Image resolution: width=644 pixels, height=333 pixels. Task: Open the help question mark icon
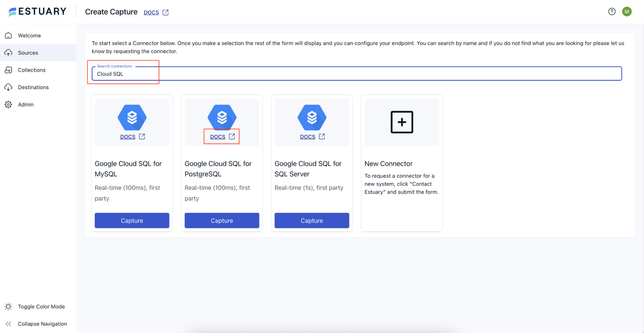(x=612, y=12)
